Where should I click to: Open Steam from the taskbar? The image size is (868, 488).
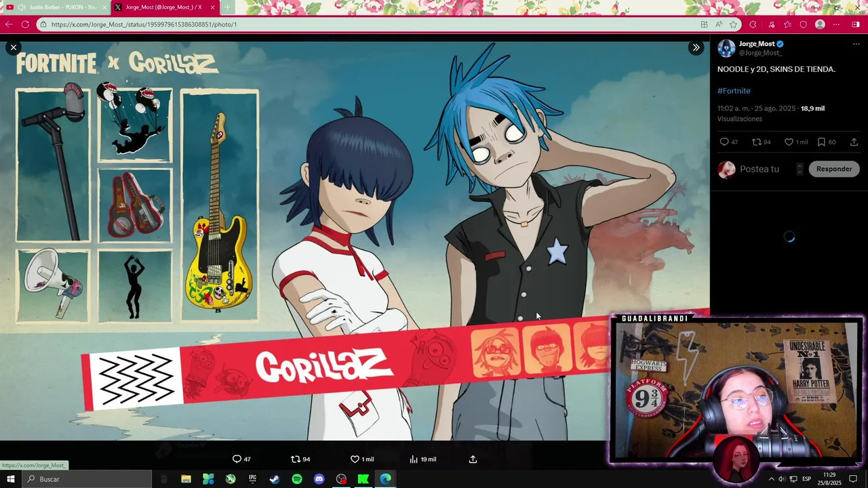275,479
